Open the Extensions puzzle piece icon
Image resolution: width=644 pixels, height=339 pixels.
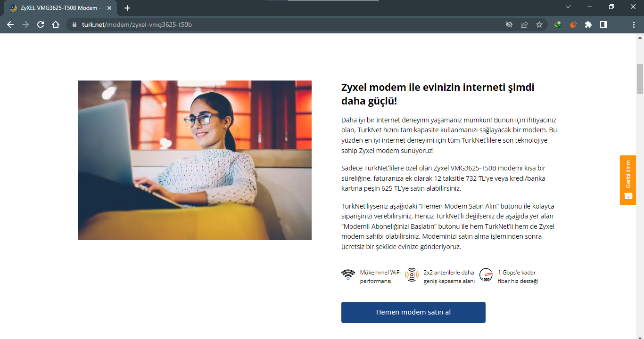pos(588,24)
